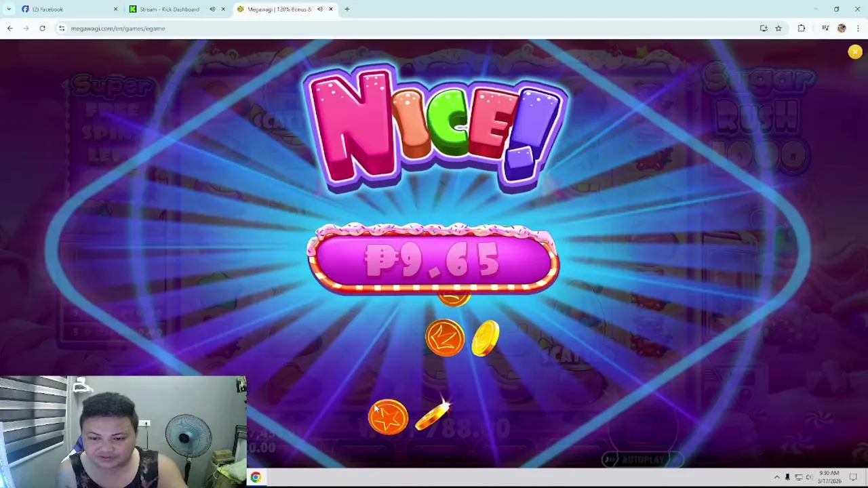Click the install app icon in address bar

click(x=764, y=28)
